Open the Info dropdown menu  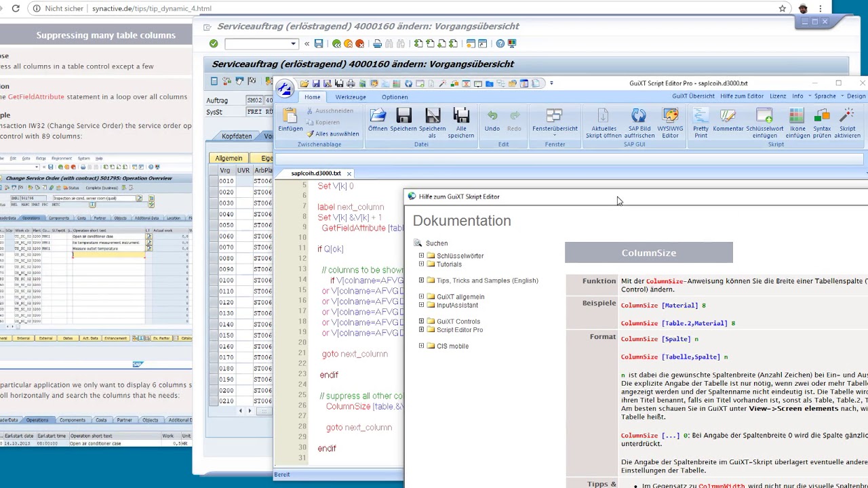801,96
